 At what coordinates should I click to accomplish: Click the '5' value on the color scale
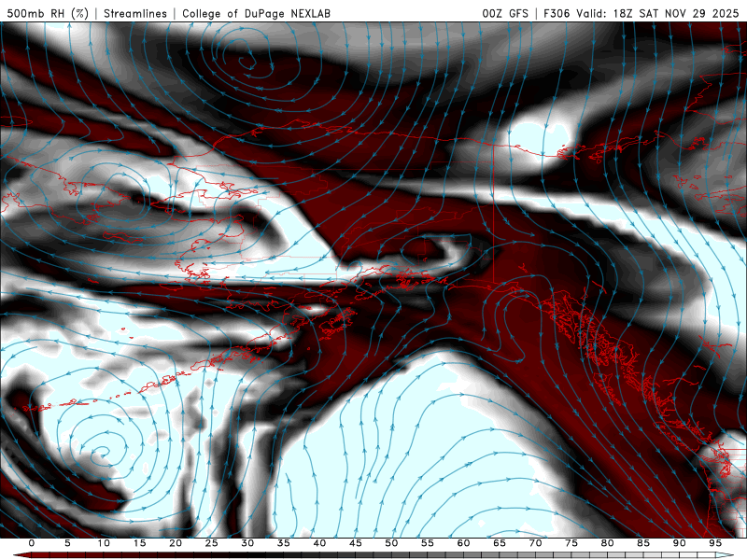pos(67,543)
